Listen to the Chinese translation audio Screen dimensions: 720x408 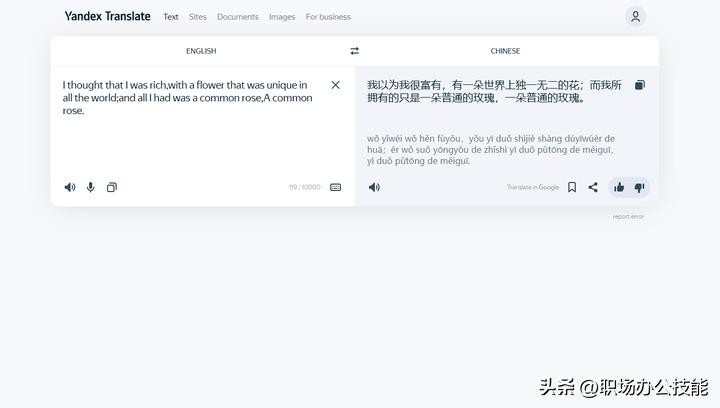pyautogui.click(x=374, y=187)
